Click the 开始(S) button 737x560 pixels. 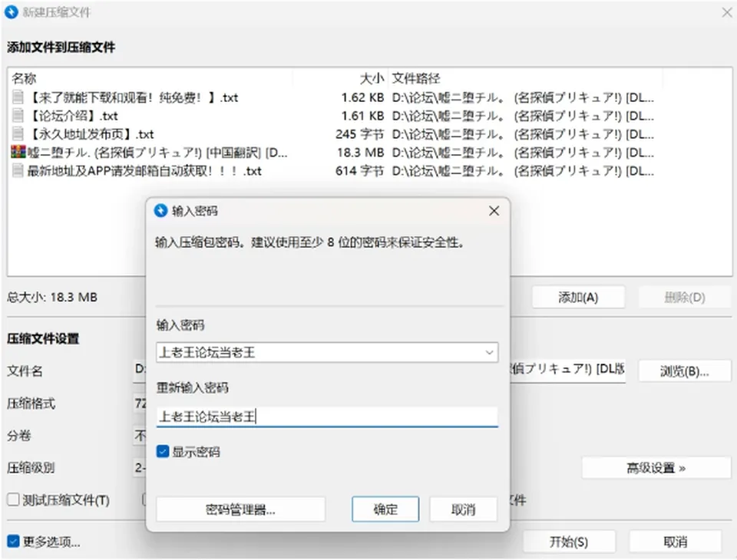click(x=569, y=542)
